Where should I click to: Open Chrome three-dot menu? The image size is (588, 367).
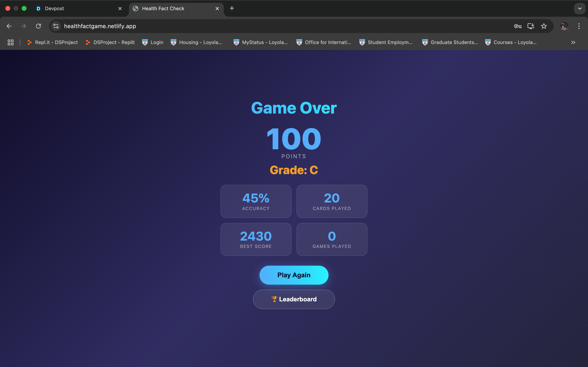579,26
